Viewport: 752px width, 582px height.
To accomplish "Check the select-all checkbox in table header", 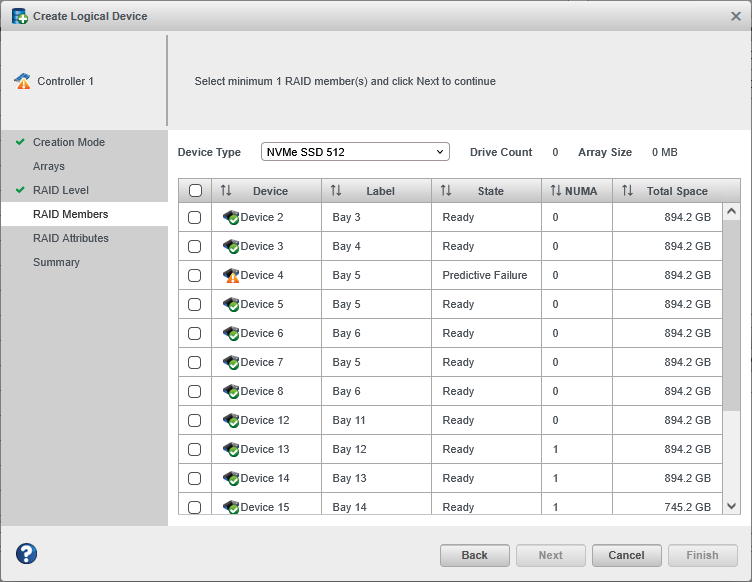I will point(195,191).
